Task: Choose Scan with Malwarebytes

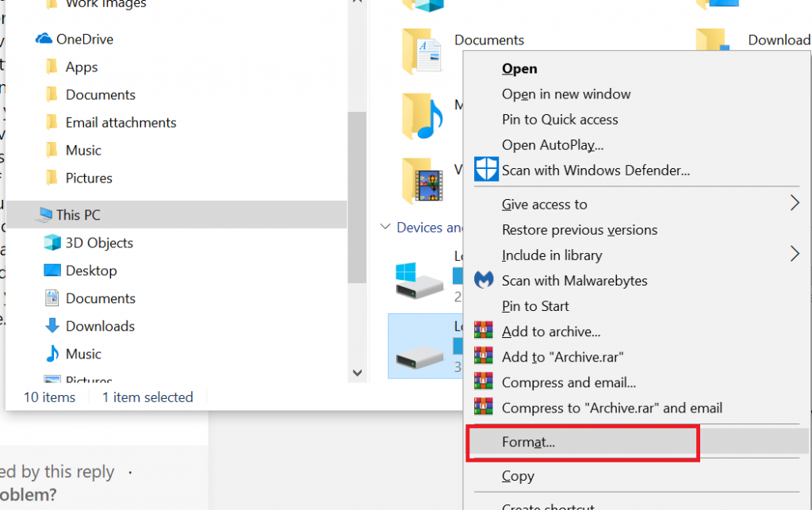Action: tap(574, 281)
